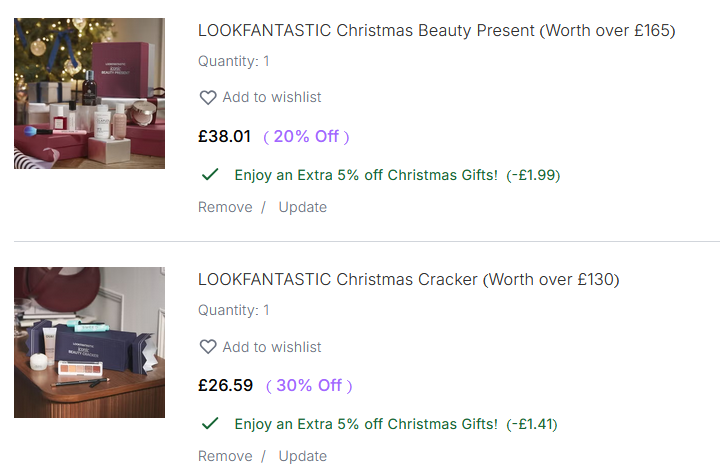Remove the Christmas Beauty Present from basket
This screenshot has width=720, height=472.
225,207
